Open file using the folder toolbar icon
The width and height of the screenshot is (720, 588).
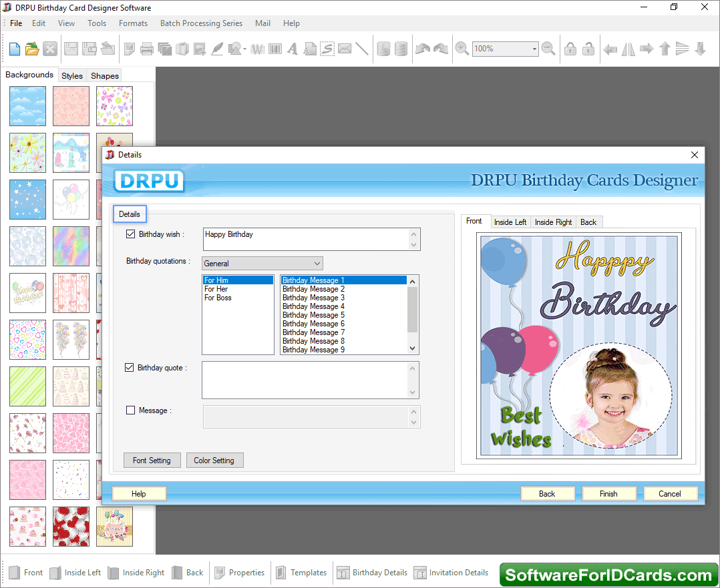pos(32,49)
